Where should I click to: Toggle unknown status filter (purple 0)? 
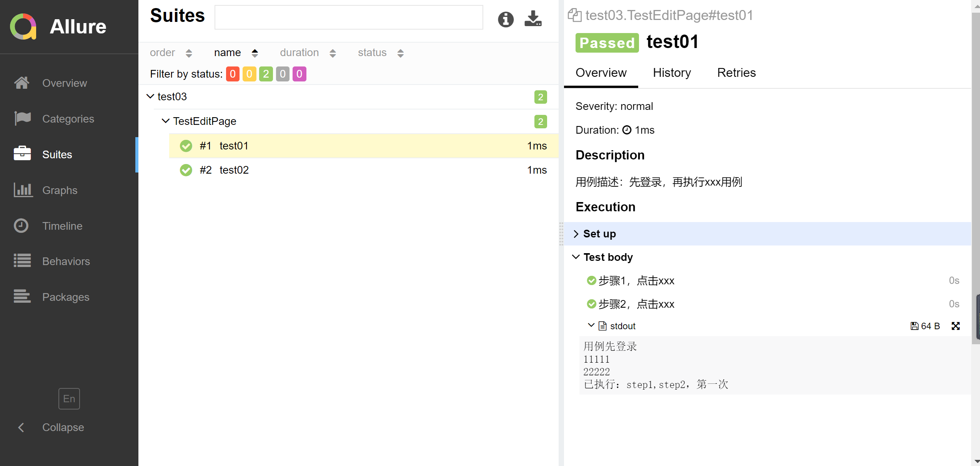(x=299, y=74)
